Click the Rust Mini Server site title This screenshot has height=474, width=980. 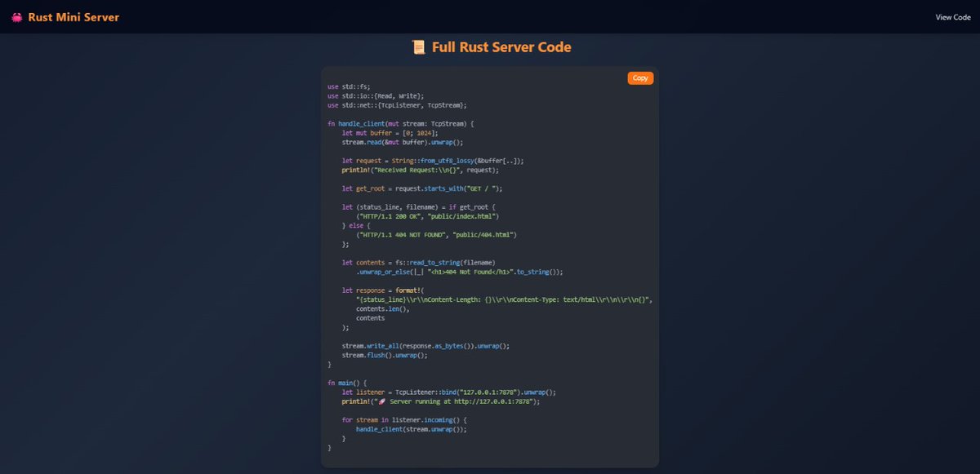(73, 17)
